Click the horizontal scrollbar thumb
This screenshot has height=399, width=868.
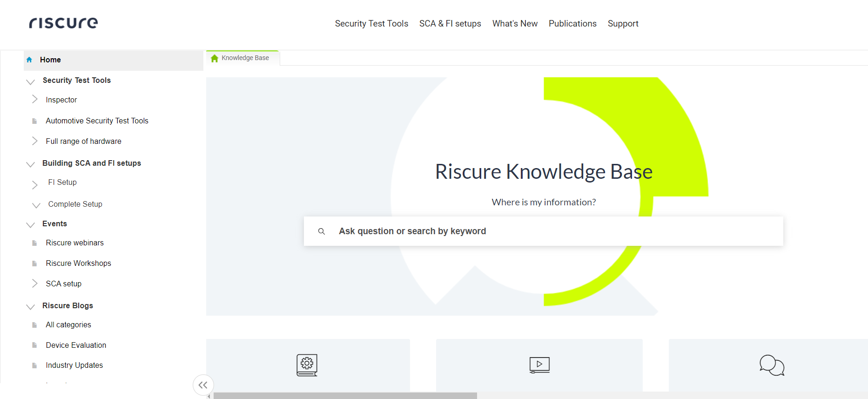pos(345,396)
